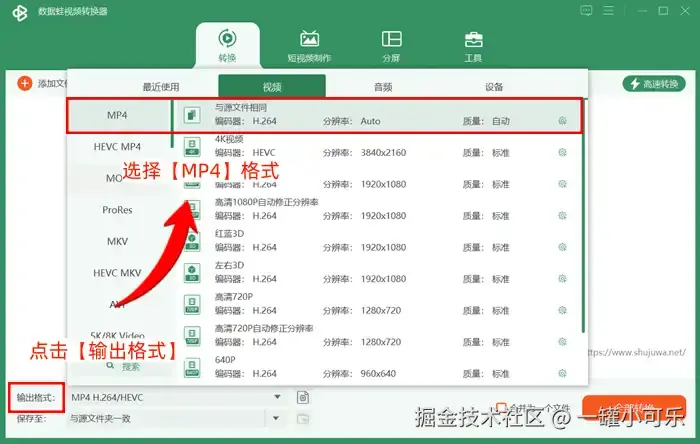The height and width of the screenshot is (444, 700).
Task: Open settings gear for 与源文件相同 preset
Action: click(562, 121)
